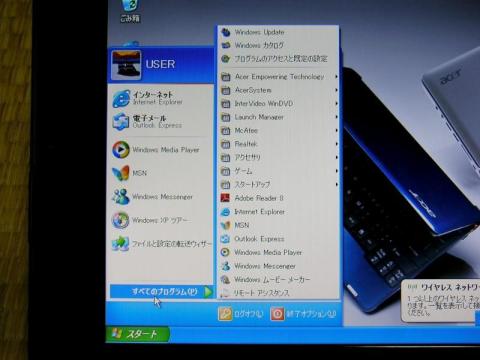Open the ゲーム menu entry
Image resolution: width=480 pixels, height=360 pixels.
[279, 171]
